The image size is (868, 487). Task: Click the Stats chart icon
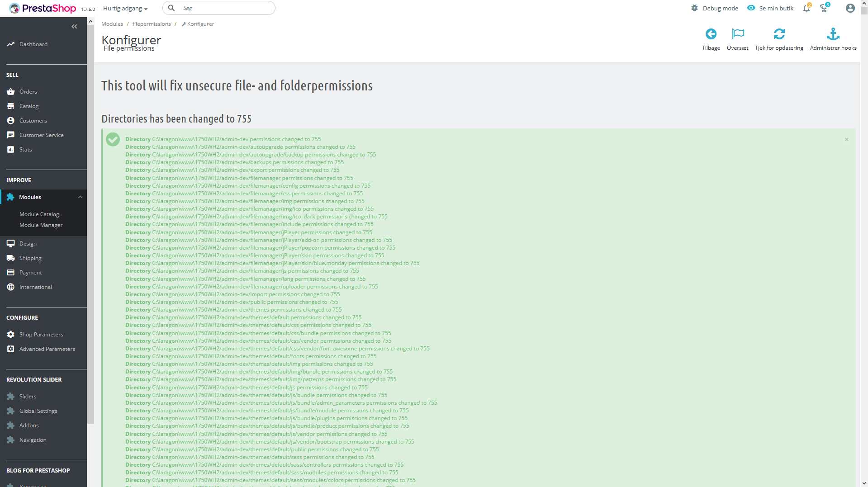coord(11,150)
